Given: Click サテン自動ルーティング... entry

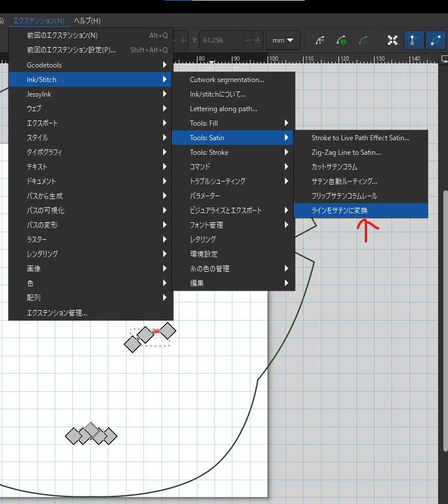Looking at the screenshot, I should pyautogui.click(x=361, y=181).
